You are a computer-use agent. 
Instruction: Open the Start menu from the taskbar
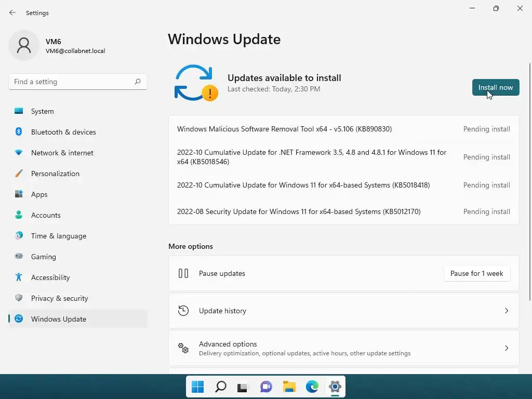point(197,387)
